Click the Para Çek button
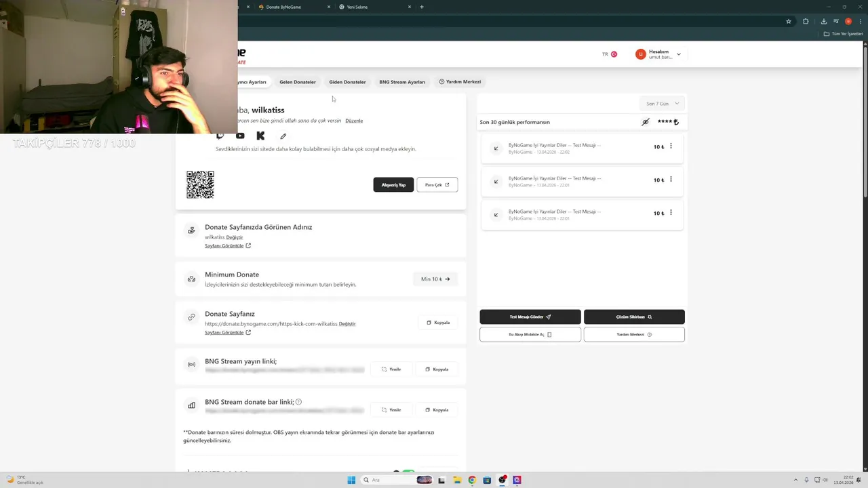This screenshot has width=868, height=488. click(x=437, y=185)
